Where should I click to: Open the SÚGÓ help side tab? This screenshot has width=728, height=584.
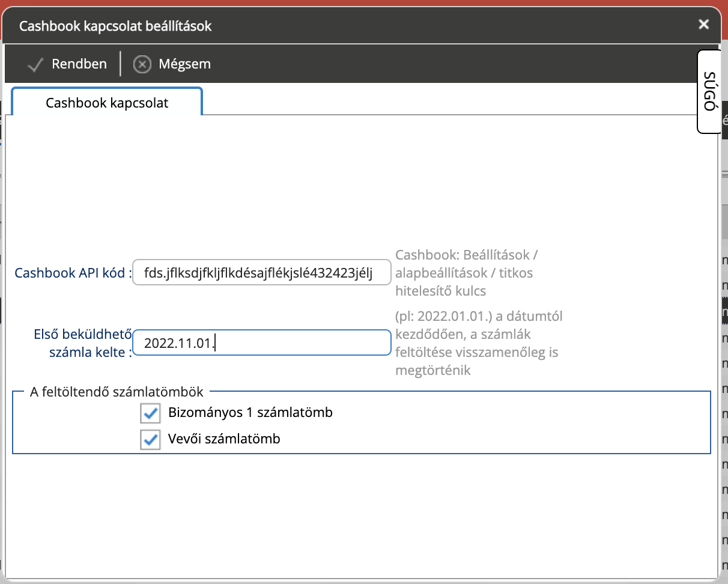point(709,92)
